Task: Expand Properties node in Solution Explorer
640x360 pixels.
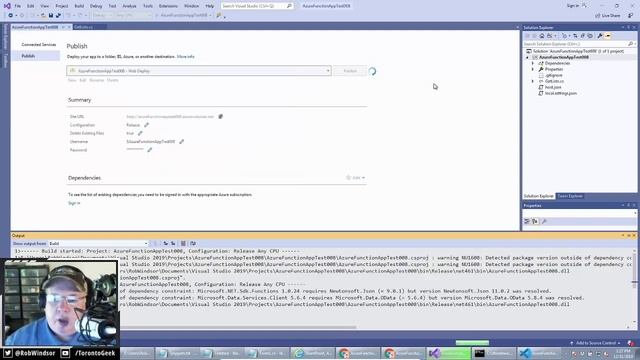Action: click(533, 69)
